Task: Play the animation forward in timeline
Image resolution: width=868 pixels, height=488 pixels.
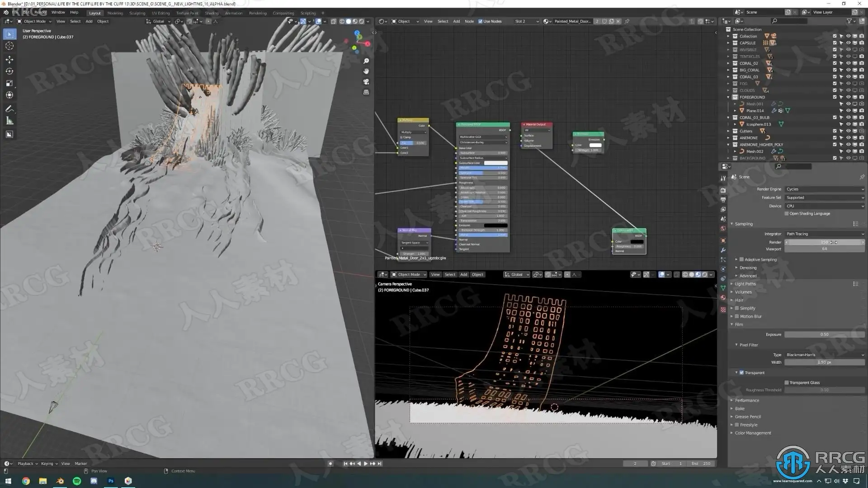Action: pos(366,464)
